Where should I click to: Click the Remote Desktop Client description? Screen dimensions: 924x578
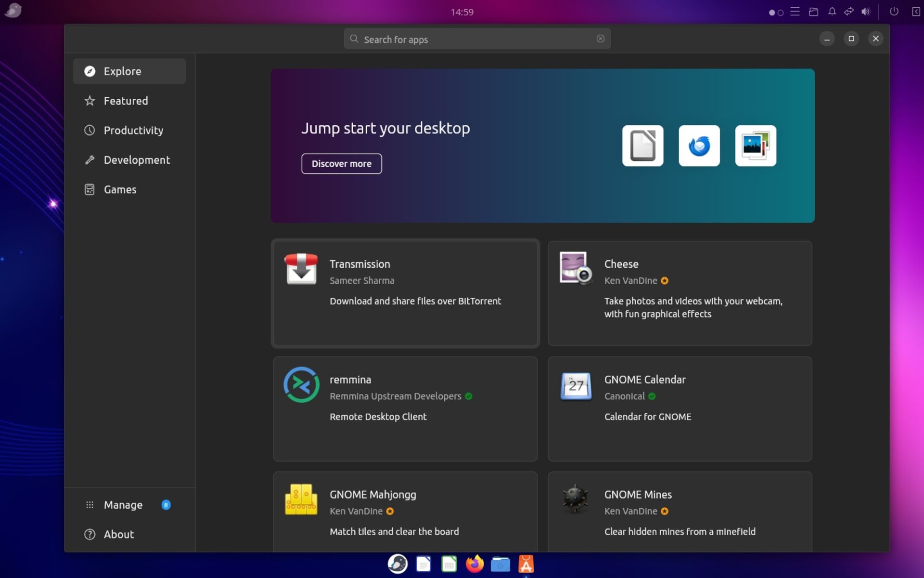pyautogui.click(x=378, y=417)
